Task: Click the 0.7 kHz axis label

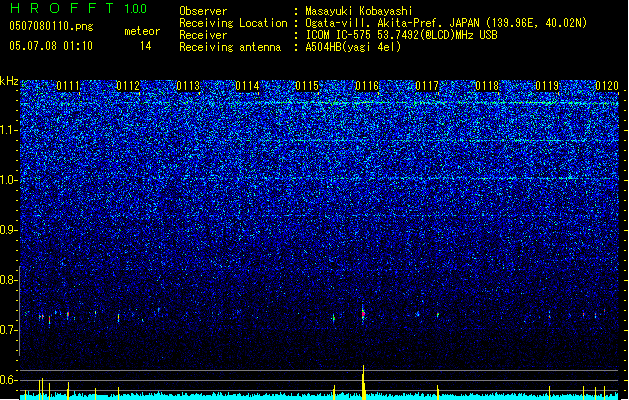Action: (9, 330)
